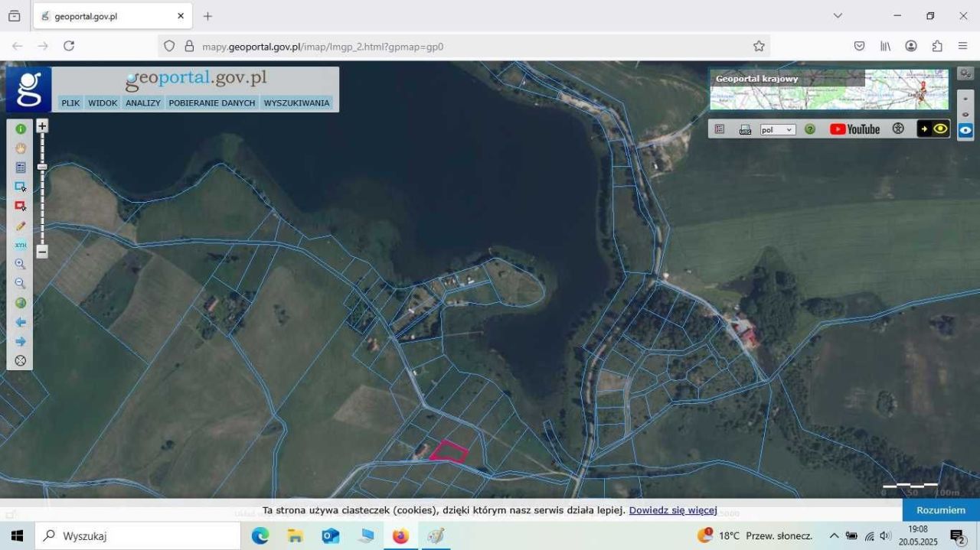Viewport: 980px width, 550px height.
Task: Expand the browser tab list chevron
Action: click(x=838, y=15)
